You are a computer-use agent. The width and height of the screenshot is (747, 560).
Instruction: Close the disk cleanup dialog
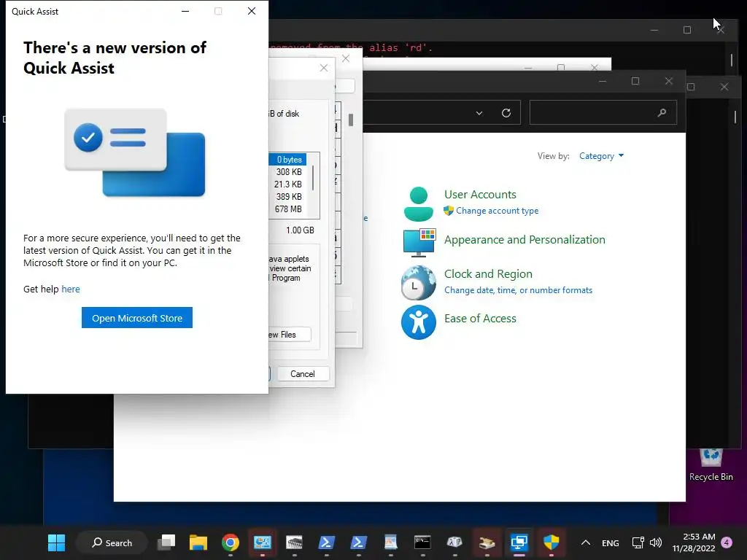tap(324, 68)
